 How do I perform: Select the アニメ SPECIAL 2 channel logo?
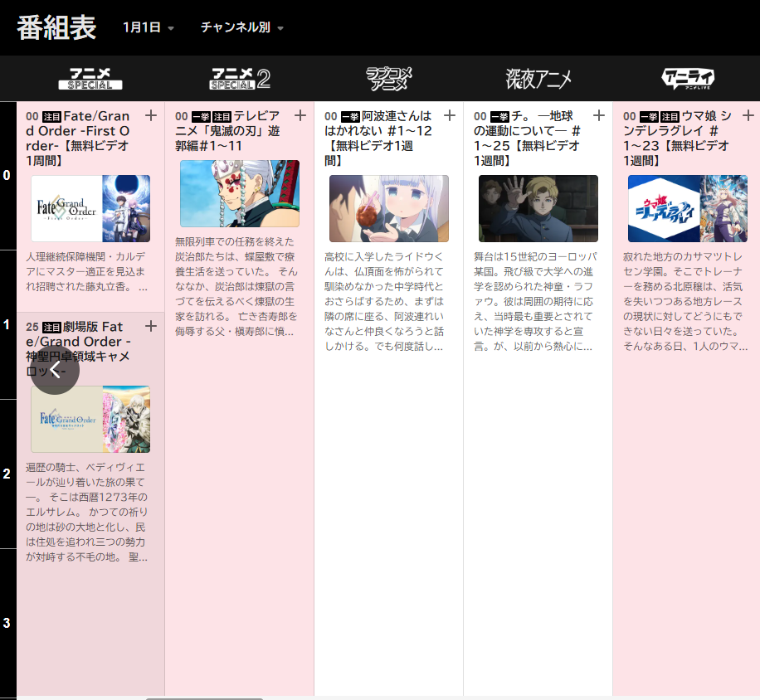240,79
